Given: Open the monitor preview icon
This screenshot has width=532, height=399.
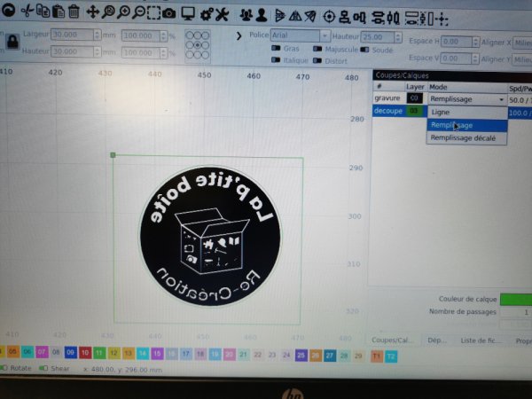Looking at the screenshot, I should point(188,13).
